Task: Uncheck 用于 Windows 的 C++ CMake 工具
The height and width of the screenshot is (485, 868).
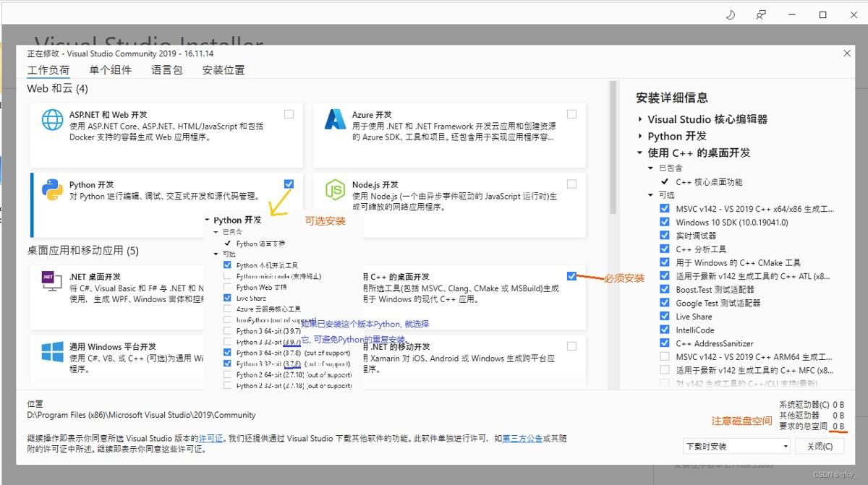Action: click(665, 262)
